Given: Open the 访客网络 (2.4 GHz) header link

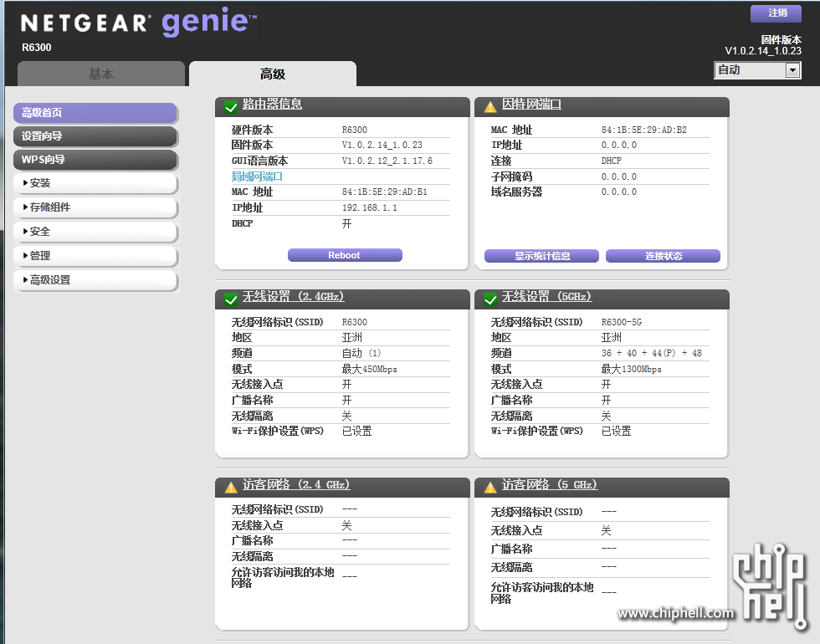Looking at the screenshot, I should pos(296,484).
